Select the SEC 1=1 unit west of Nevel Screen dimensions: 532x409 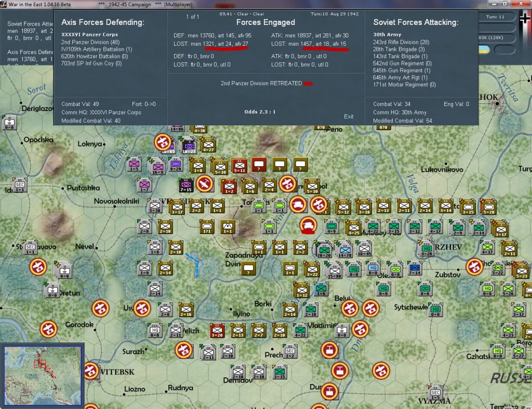[30, 247]
